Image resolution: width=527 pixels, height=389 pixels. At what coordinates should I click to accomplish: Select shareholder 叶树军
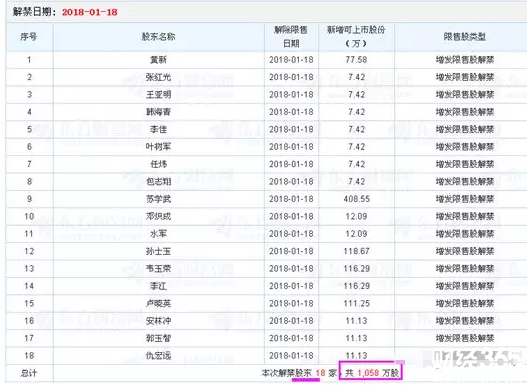coord(158,147)
